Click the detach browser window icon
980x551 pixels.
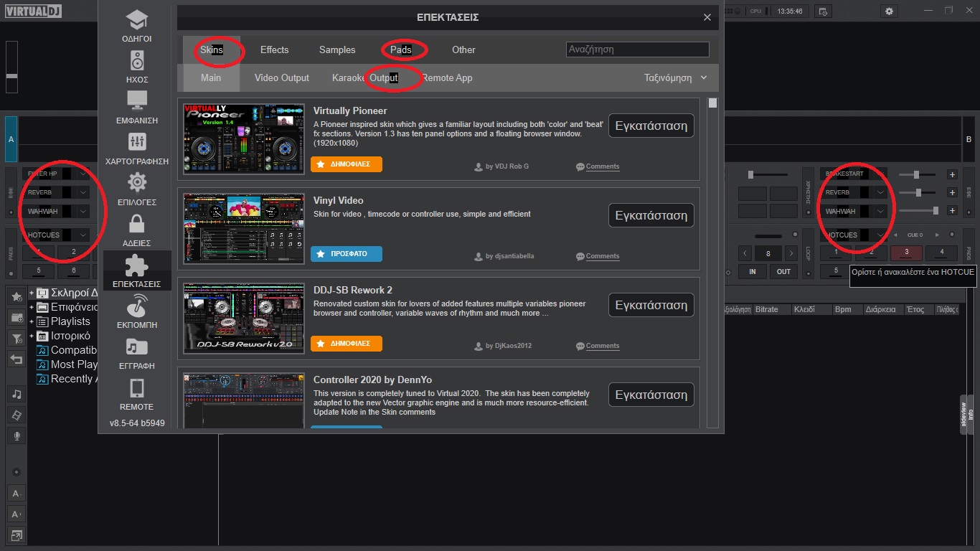pyautogui.click(x=17, y=534)
